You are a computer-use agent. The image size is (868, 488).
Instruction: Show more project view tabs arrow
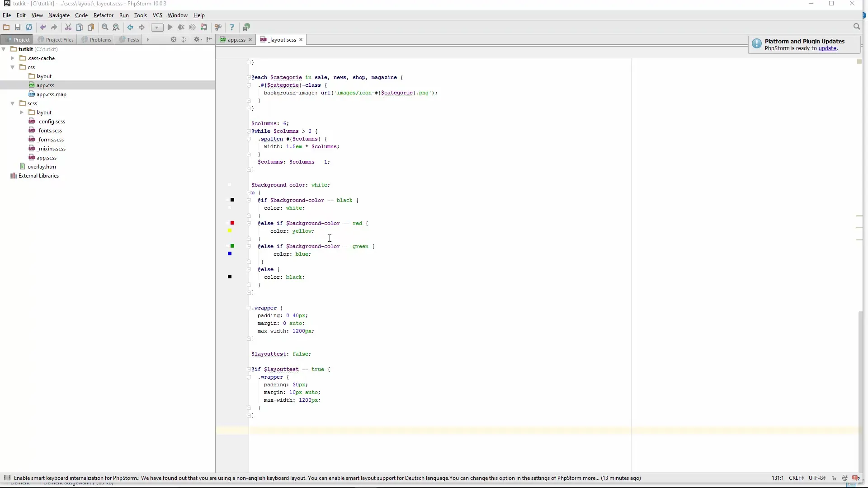[x=147, y=40]
